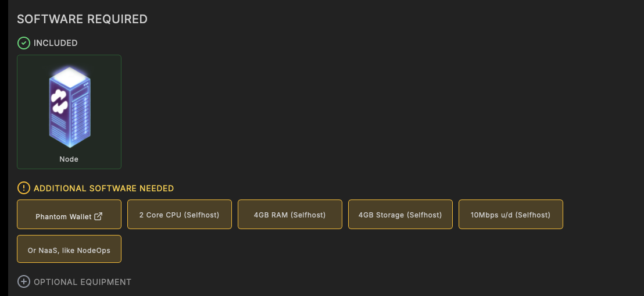Click the green INCLUDED checkmark icon
This screenshot has height=296, width=644.
[24, 43]
